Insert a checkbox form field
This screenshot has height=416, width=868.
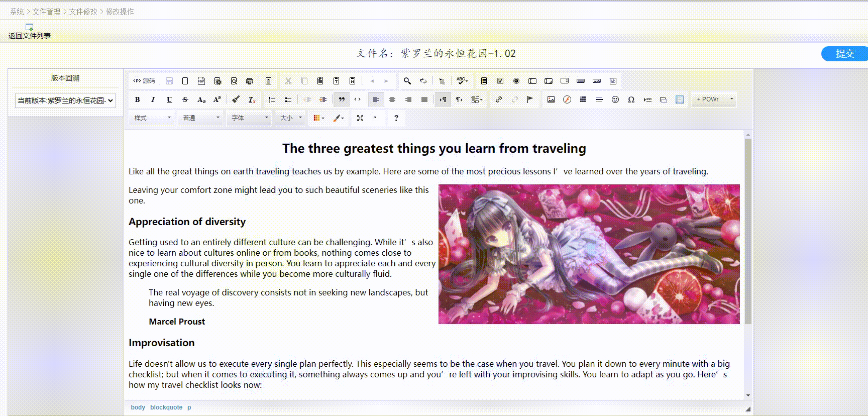point(500,81)
